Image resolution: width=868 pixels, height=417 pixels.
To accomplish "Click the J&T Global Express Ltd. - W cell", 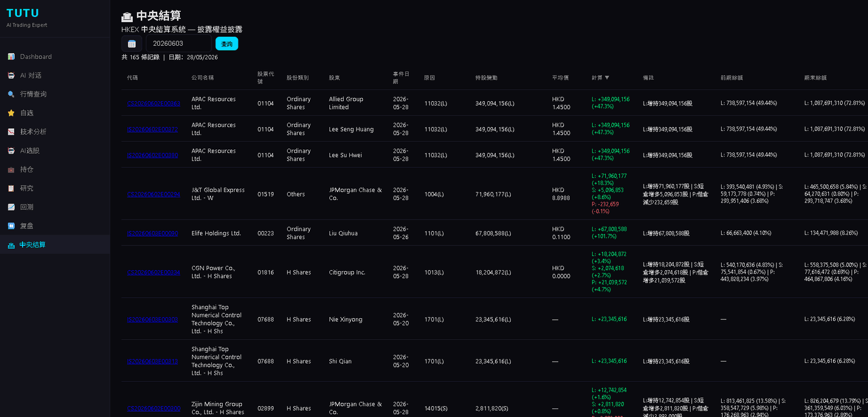I will click(218, 194).
